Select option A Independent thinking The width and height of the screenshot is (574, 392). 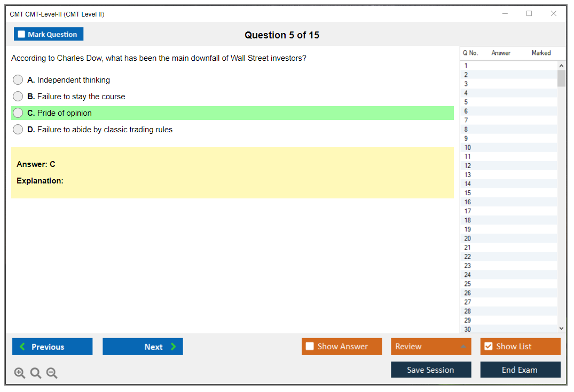click(x=18, y=80)
